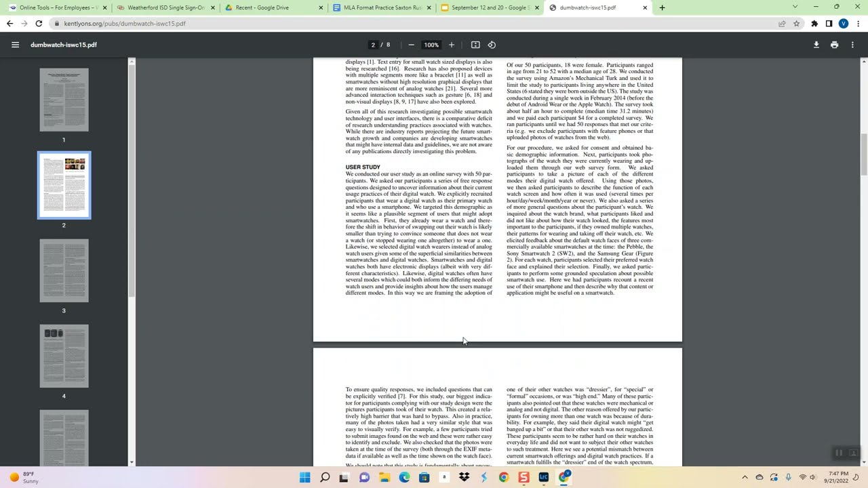Reload the current page

click(39, 24)
